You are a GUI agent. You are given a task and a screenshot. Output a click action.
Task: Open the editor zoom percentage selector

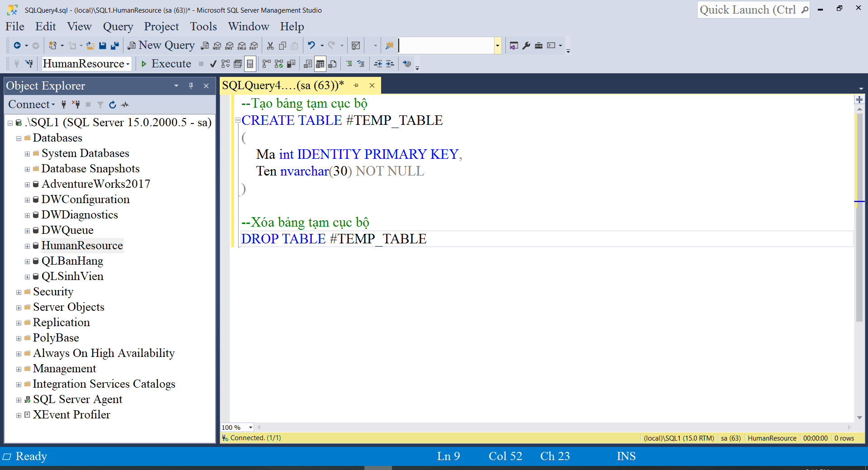[x=250, y=427]
